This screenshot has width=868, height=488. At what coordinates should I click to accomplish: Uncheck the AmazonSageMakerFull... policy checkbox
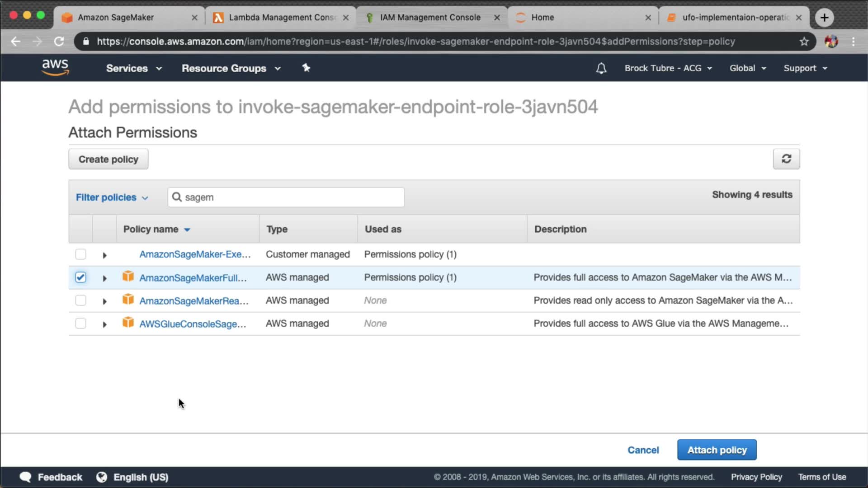(x=80, y=277)
